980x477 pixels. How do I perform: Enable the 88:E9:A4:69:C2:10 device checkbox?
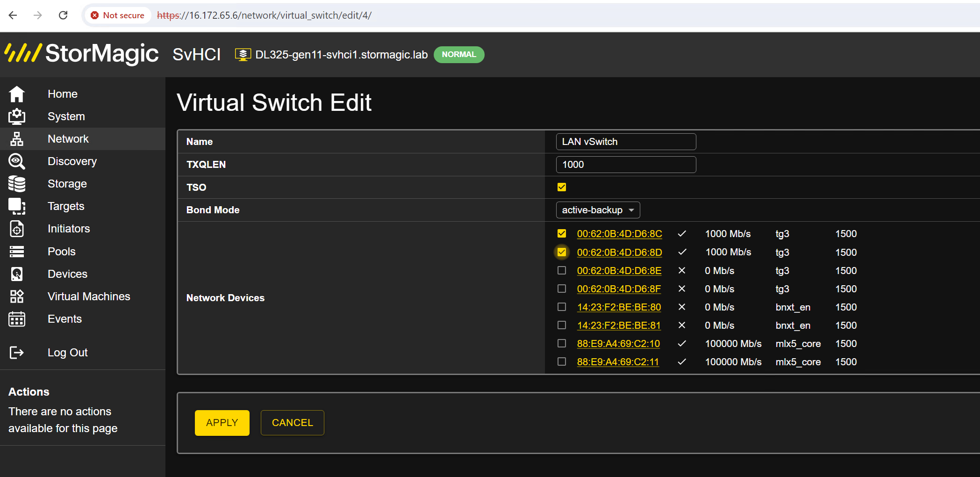[562, 343]
